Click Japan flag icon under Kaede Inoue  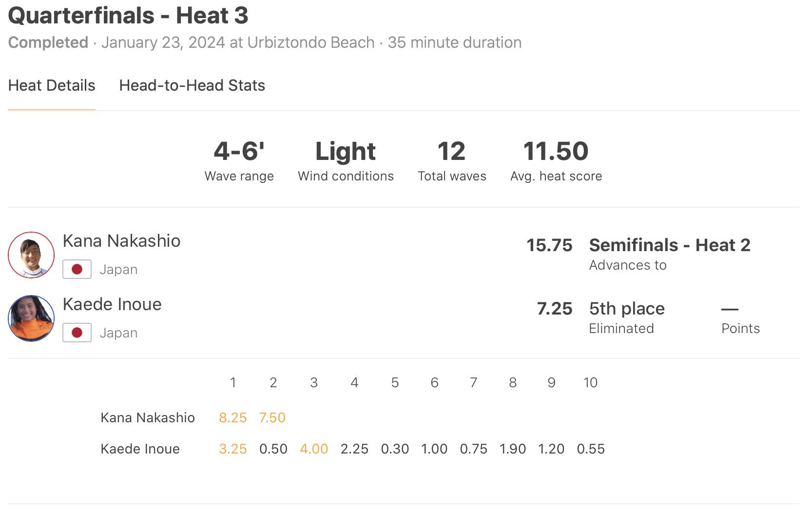tap(77, 333)
